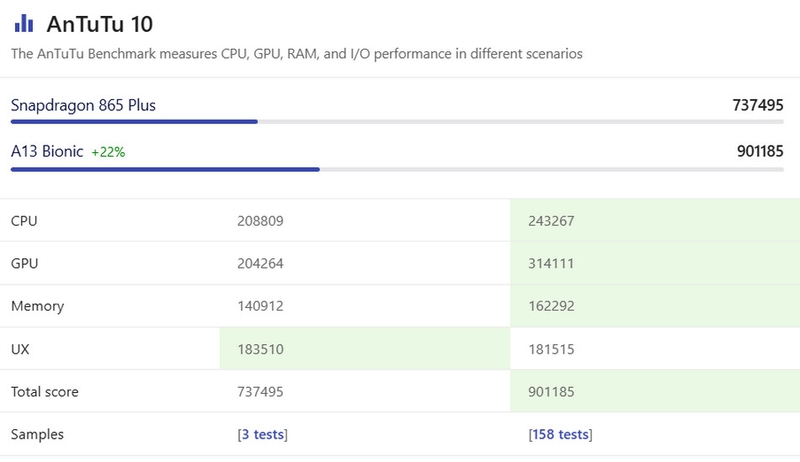Select Snapdragon Memory score 140912

(260, 306)
